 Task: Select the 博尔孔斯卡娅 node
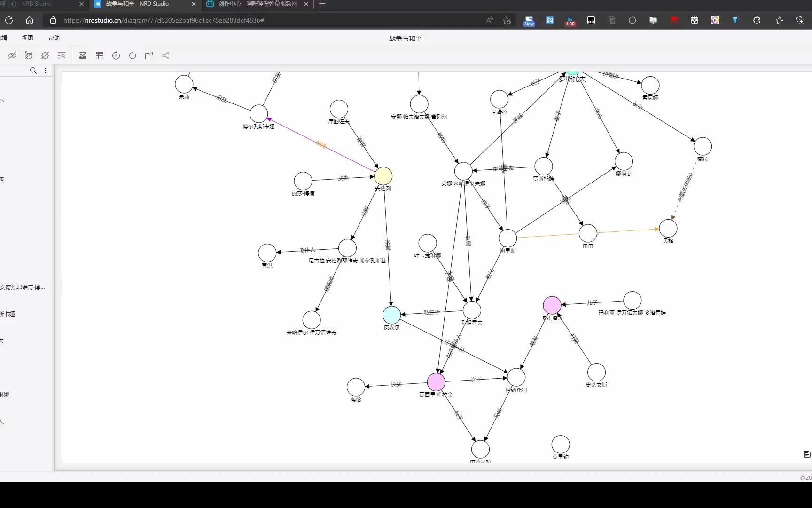[x=258, y=114]
